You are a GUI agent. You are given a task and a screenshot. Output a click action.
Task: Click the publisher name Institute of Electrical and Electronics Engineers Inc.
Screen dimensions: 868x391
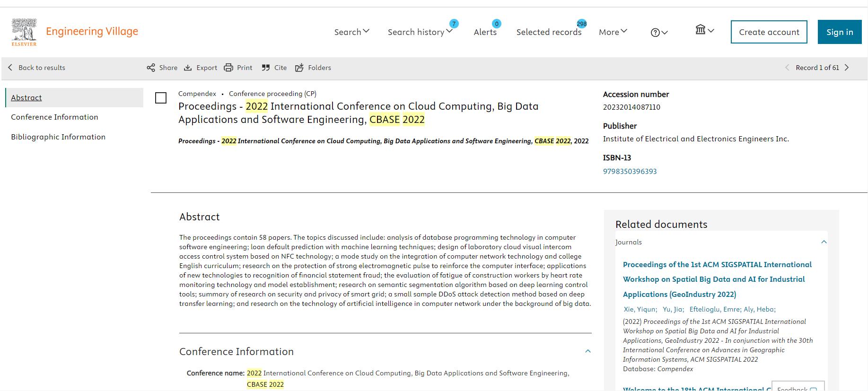[x=696, y=139]
